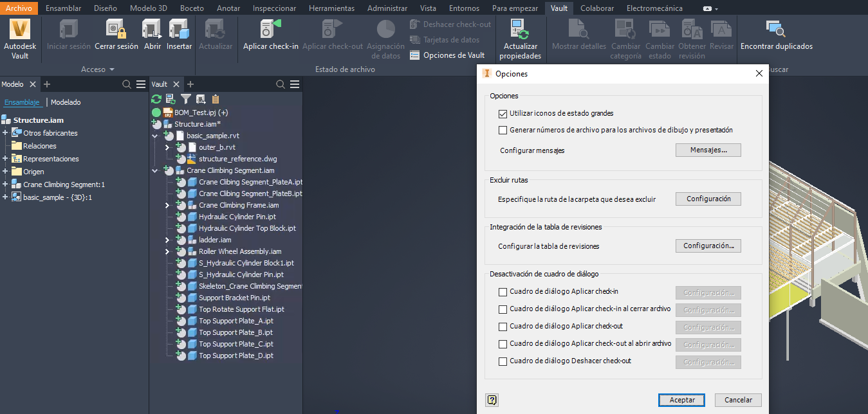This screenshot has width=868, height=414.
Task: Close the Modelo panel tab
Action: click(x=33, y=84)
